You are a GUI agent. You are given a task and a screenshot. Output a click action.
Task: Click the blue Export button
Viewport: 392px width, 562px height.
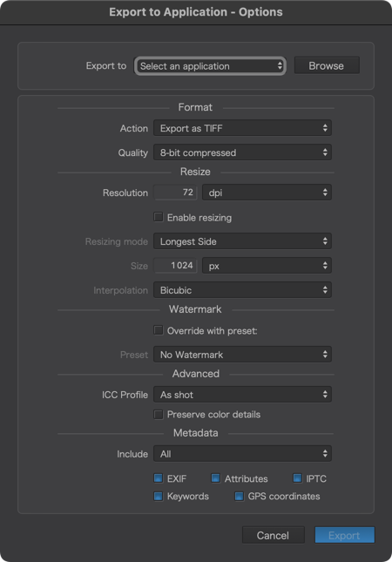[x=345, y=535]
